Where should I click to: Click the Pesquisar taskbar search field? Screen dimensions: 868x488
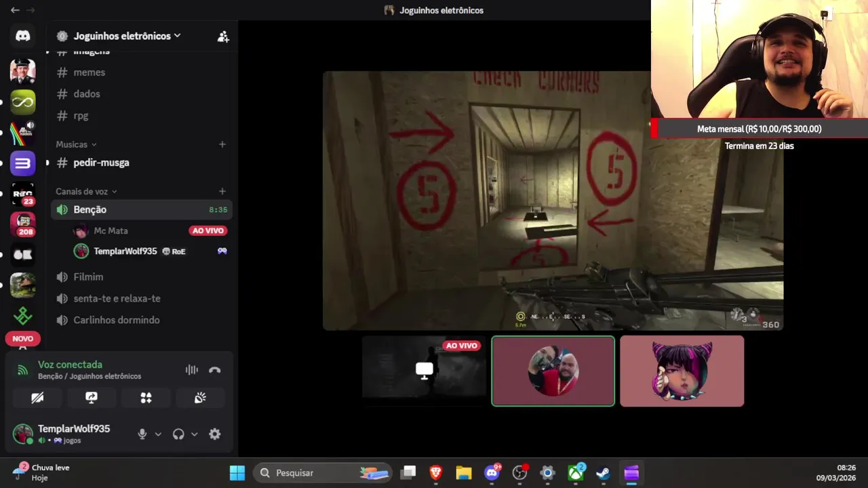[323, 473]
